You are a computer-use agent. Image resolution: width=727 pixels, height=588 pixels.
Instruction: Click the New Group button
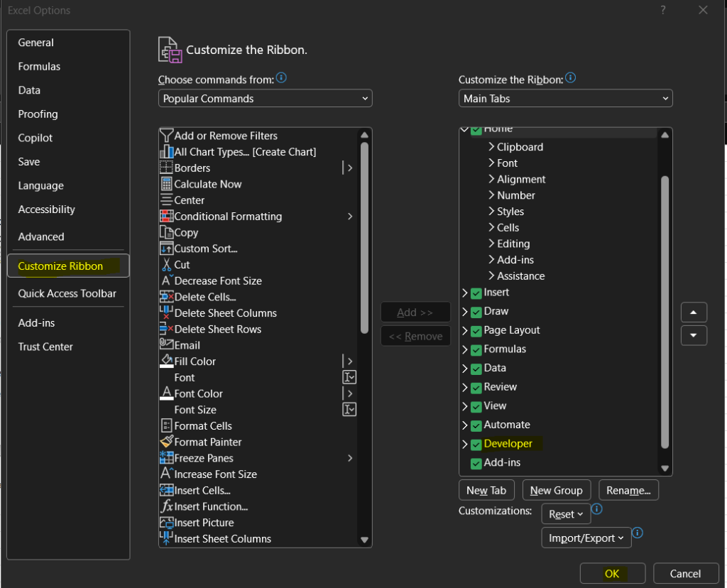(556, 490)
